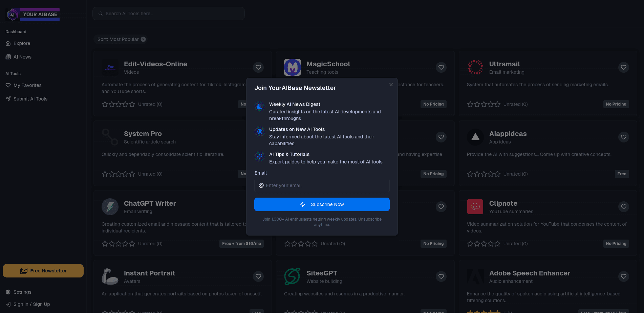The width and height of the screenshot is (644, 313).
Task: Click the Search AI Tools search box
Action: click(x=169, y=14)
